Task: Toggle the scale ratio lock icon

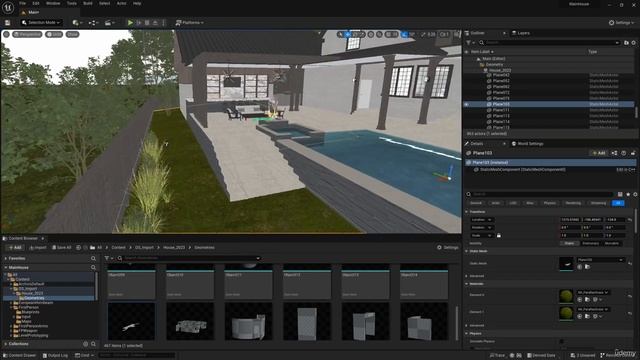Action: tap(498, 236)
